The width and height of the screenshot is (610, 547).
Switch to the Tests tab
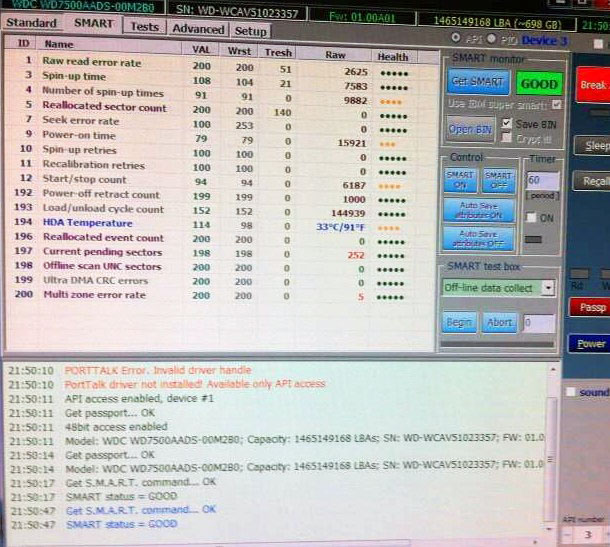[x=144, y=26]
